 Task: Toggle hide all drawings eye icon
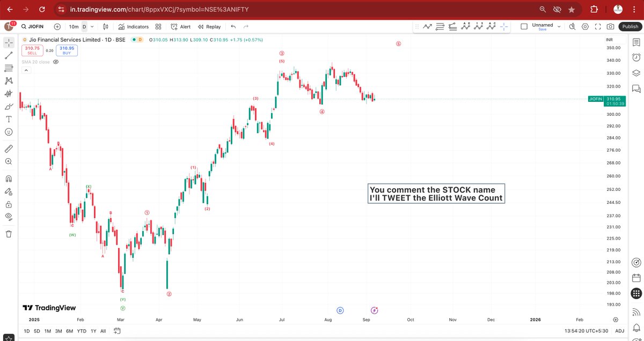click(9, 217)
